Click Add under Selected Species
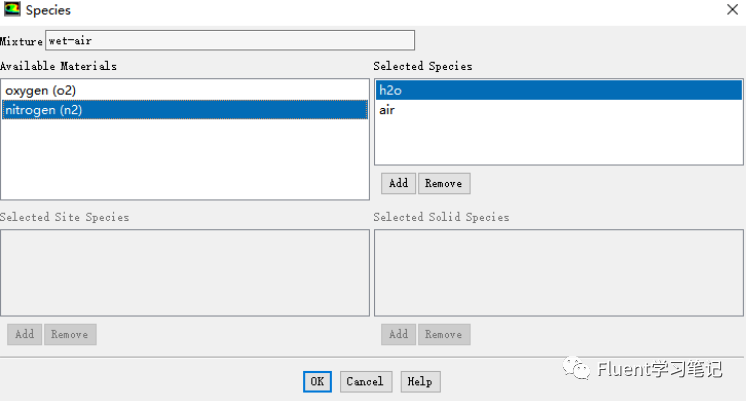This screenshot has width=746, height=401. [398, 183]
